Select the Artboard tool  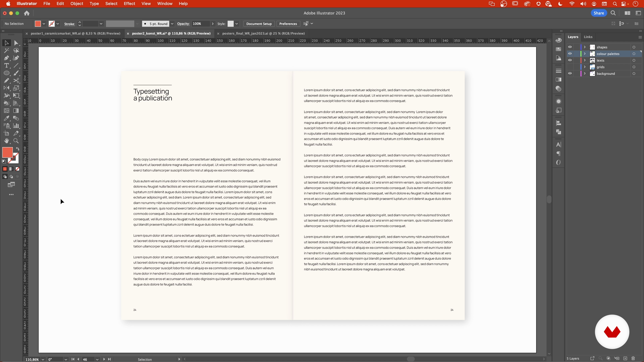tap(7, 133)
